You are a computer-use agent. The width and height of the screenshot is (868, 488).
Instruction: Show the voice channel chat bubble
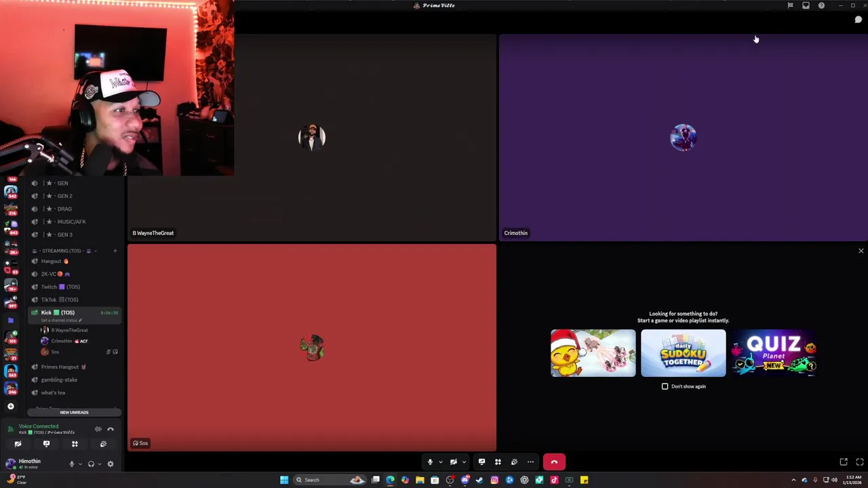(x=858, y=20)
